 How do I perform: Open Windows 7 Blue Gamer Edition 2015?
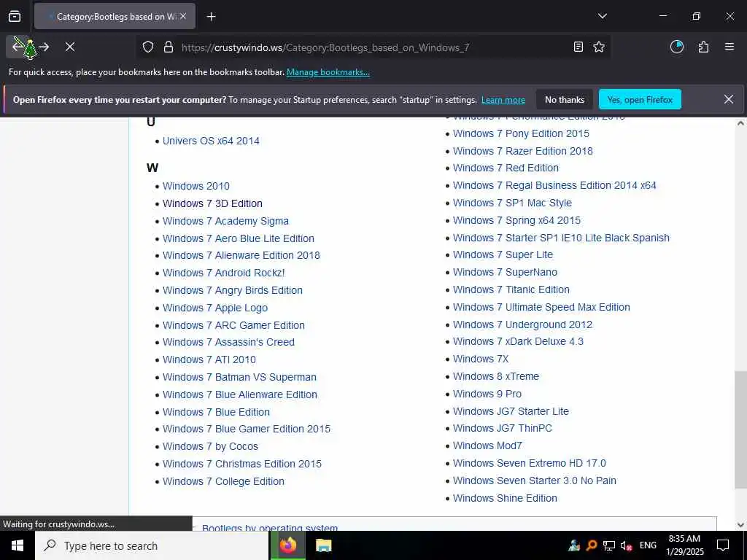247,429
